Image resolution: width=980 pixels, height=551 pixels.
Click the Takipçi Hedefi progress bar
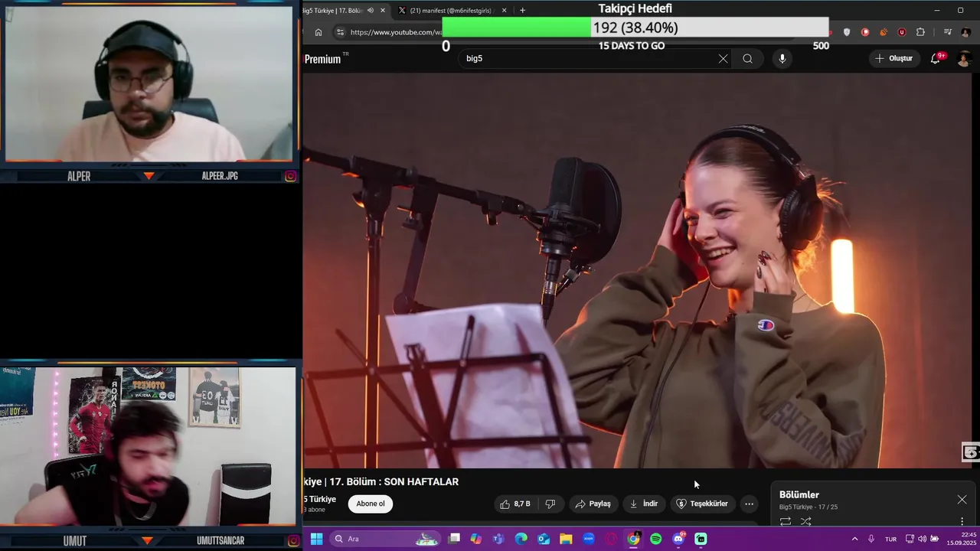pyautogui.click(x=635, y=28)
